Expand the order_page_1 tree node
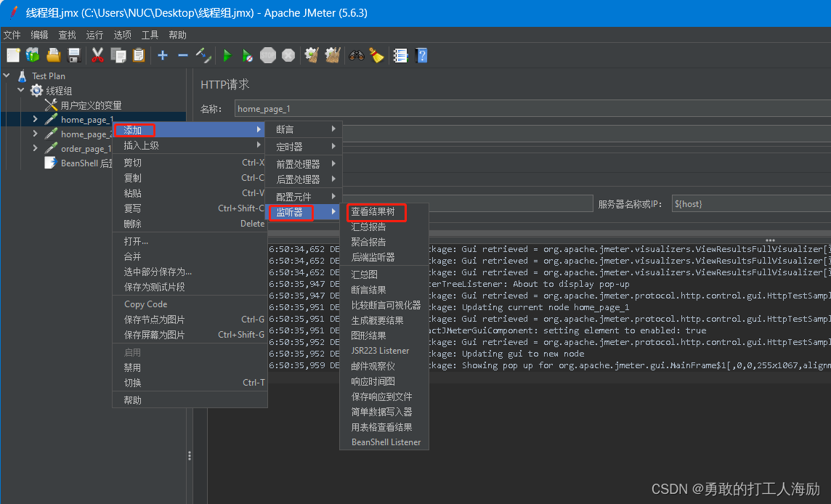831x504 pixels. click(x=35, y=148)
